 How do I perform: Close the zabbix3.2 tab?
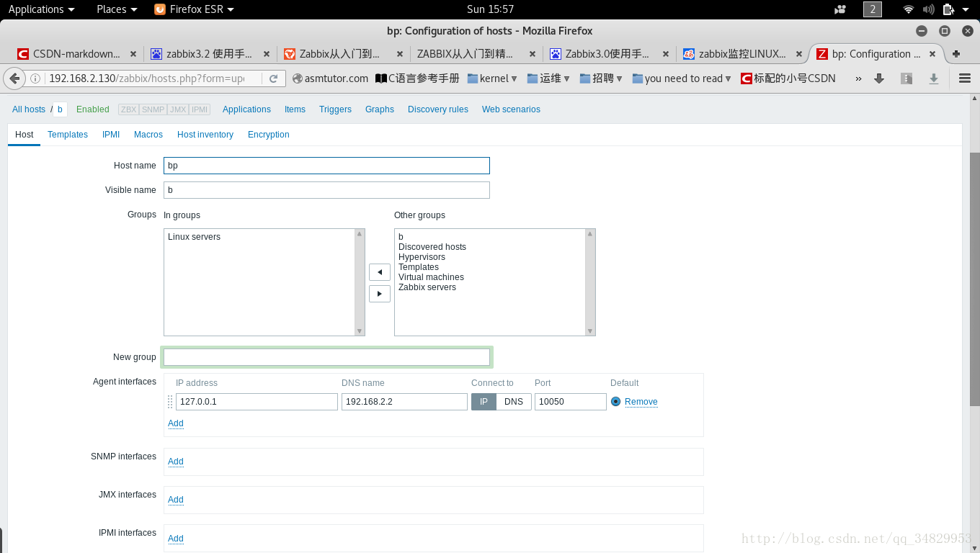tap(267, 54)
